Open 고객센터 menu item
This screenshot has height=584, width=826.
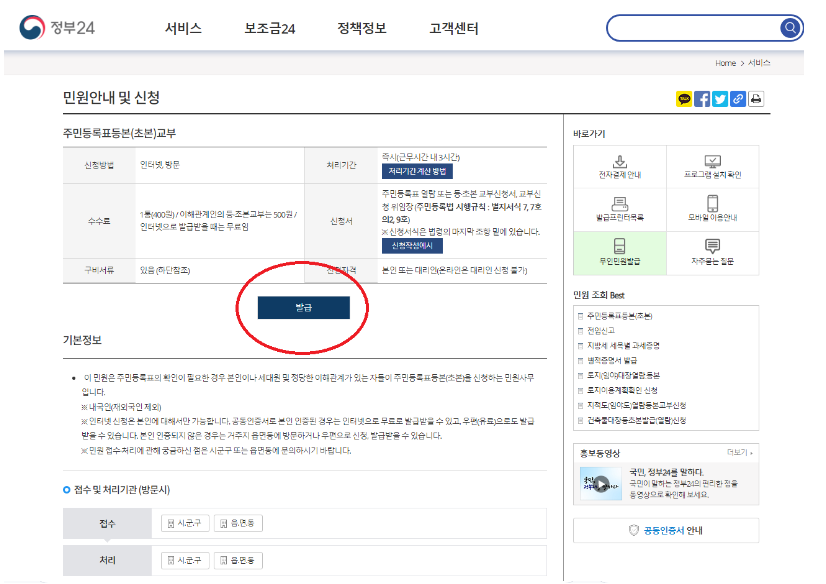pos(455,28)
